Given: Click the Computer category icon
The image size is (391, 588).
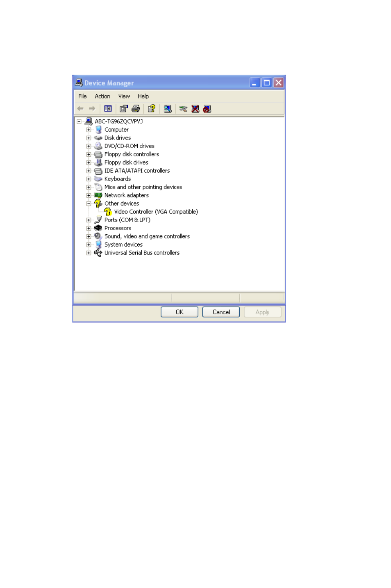Looking at the screenshot, I should [98, 130].
